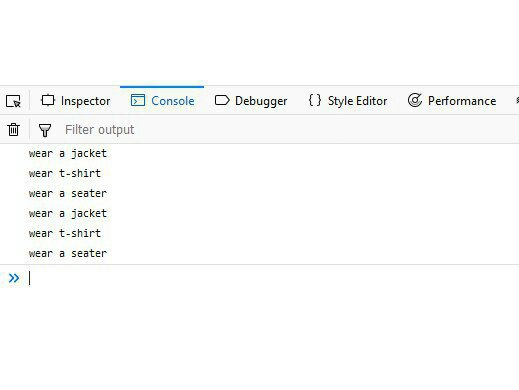This screenshot has width=519, height=390.
Task: Select the second "wear a jacket" log message
Action: click(x=68, y=213)
